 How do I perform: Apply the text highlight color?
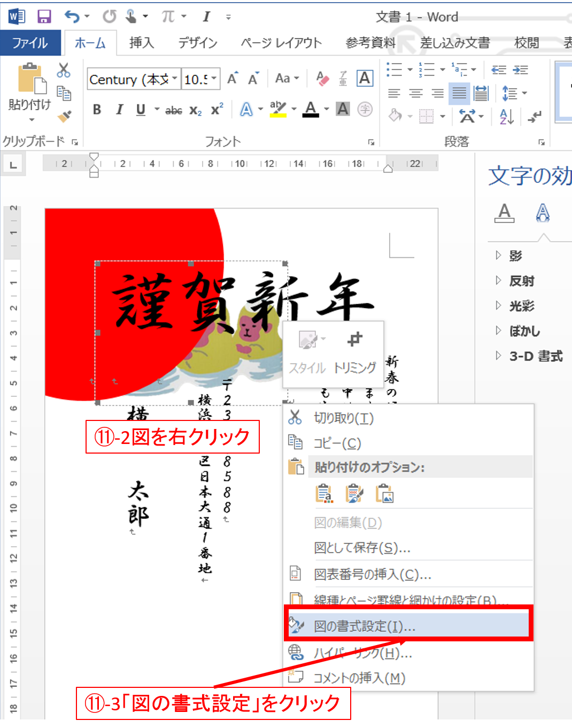(277, 109)
